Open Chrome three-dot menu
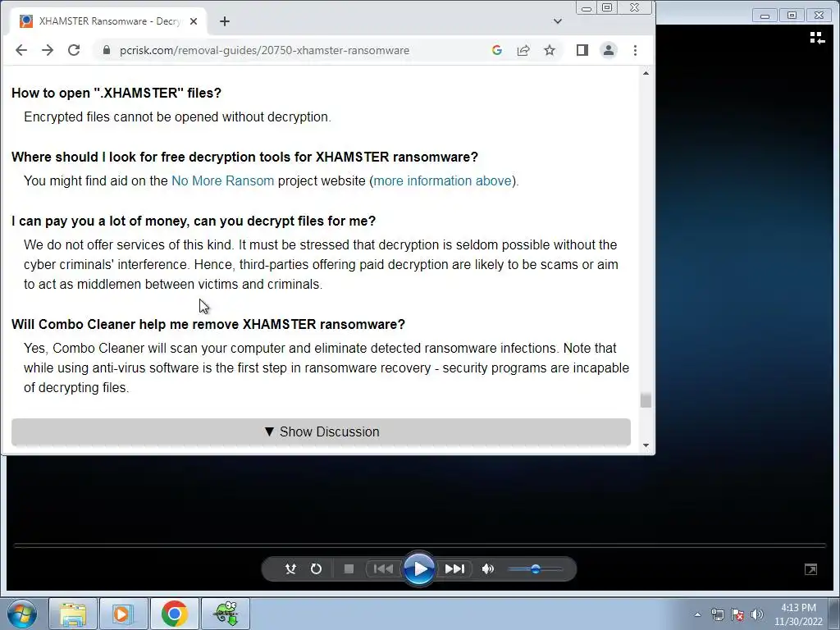Viewport: 840px width, 630px height. (636, 50)
